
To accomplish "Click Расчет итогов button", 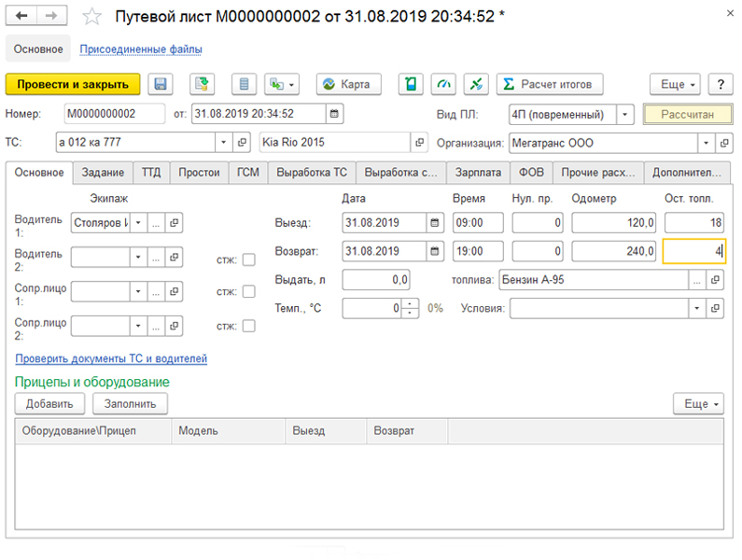I will click(x=550, y=84).
